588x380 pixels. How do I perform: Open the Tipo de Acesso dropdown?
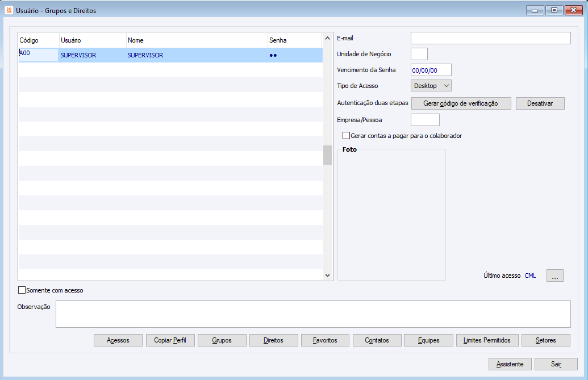pos(431,86)
